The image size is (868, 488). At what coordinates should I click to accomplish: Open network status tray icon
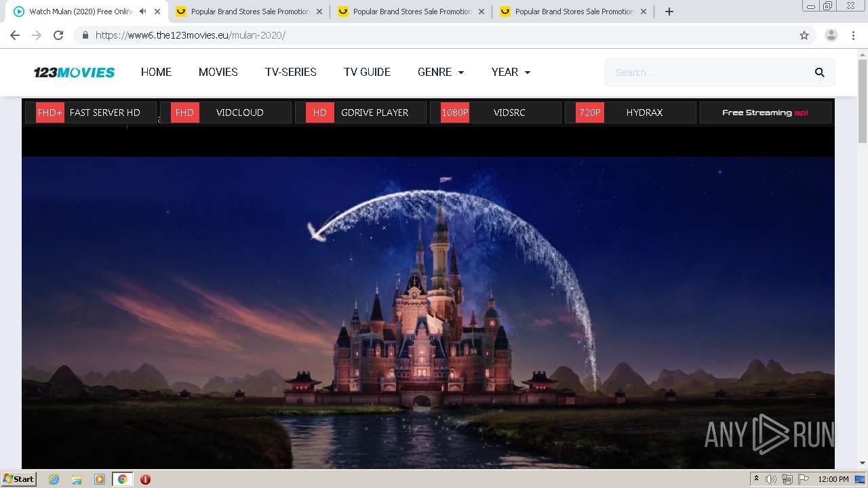tap(787, 479)
